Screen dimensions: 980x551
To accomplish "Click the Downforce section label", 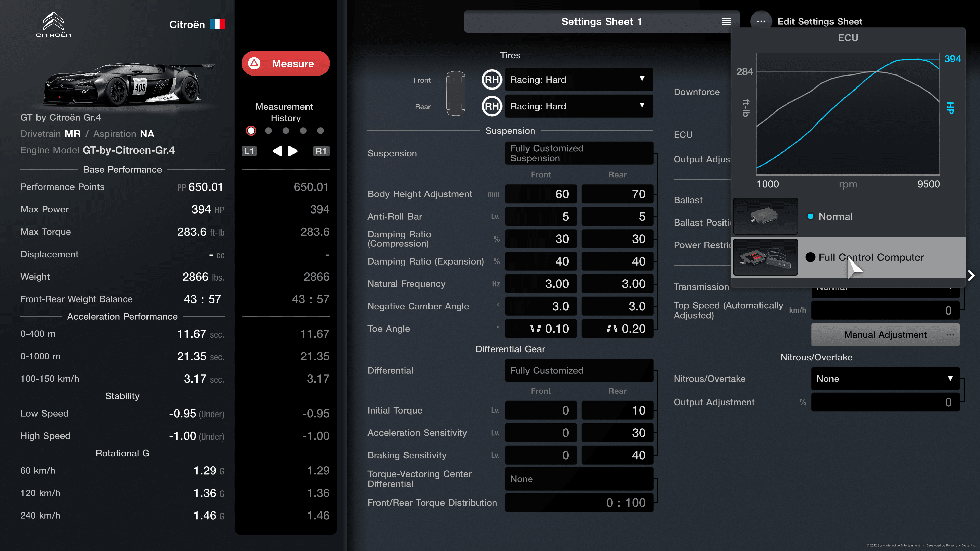I will pyautogui.click(x=696, y=92).
